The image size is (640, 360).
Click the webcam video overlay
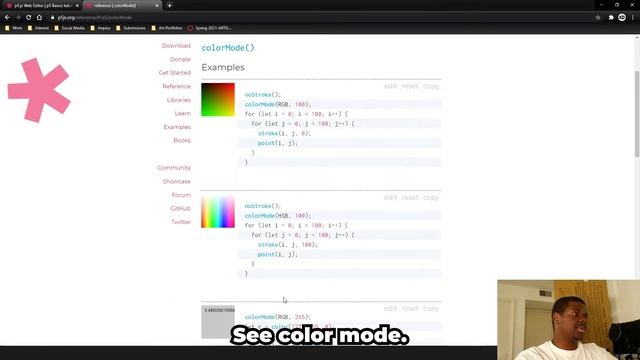pyautogui.click(x=569, y=320)
